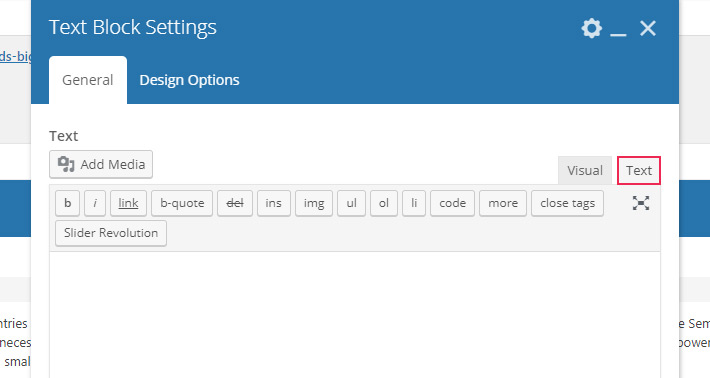Insert li list item tag
710x378 pixels.
click(x=414, y=203)
